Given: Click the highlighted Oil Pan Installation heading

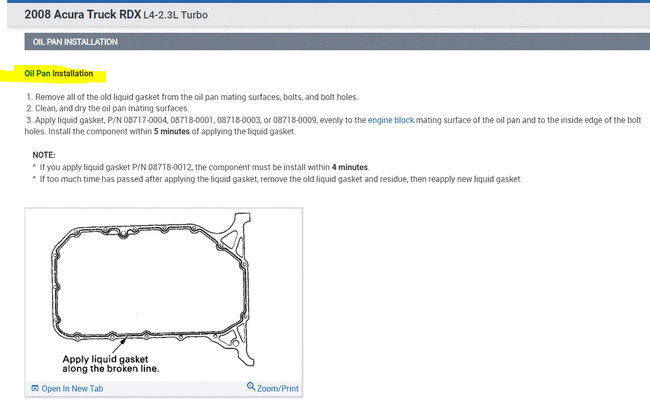Looking at the screenshot, I should pos(59,73).
